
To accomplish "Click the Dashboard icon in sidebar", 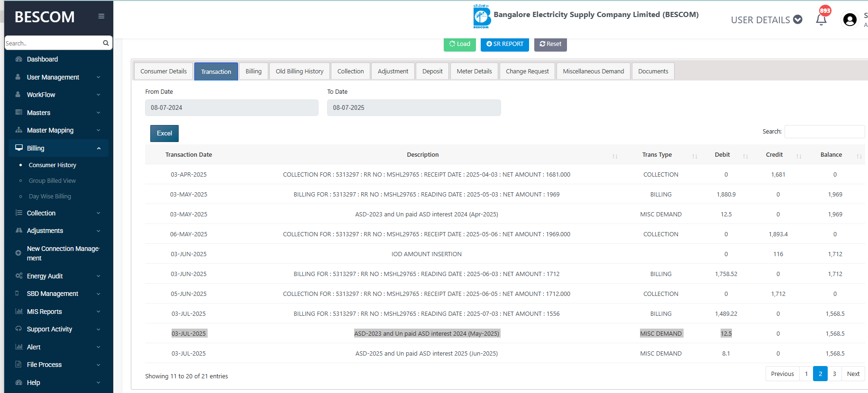I will tap(19, 59).
